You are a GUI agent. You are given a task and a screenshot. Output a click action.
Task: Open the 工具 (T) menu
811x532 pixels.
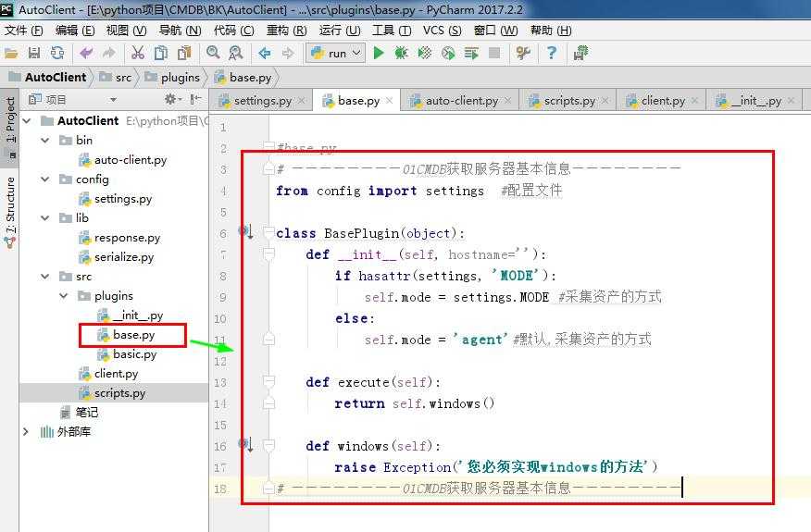392,31
